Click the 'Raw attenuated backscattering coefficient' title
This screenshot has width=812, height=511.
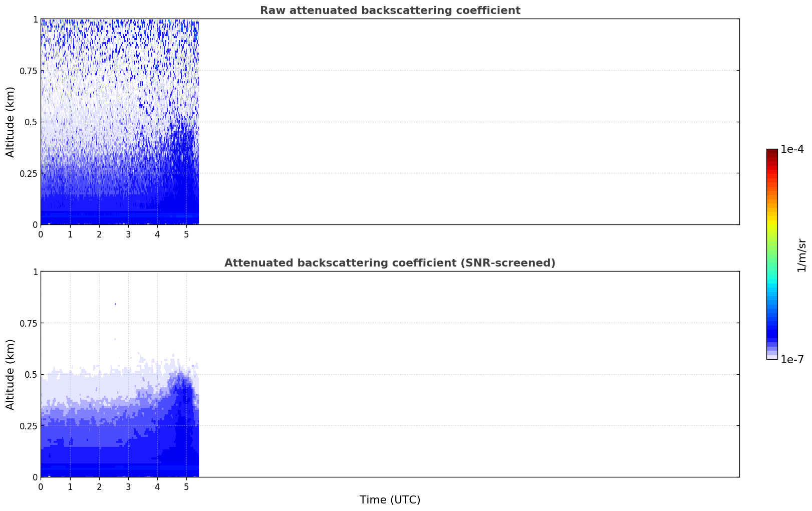[390, 11]
